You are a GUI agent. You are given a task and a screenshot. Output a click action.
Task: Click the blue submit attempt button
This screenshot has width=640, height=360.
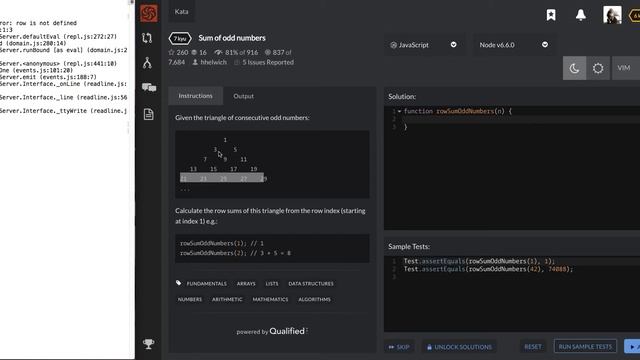coord(632,347)
